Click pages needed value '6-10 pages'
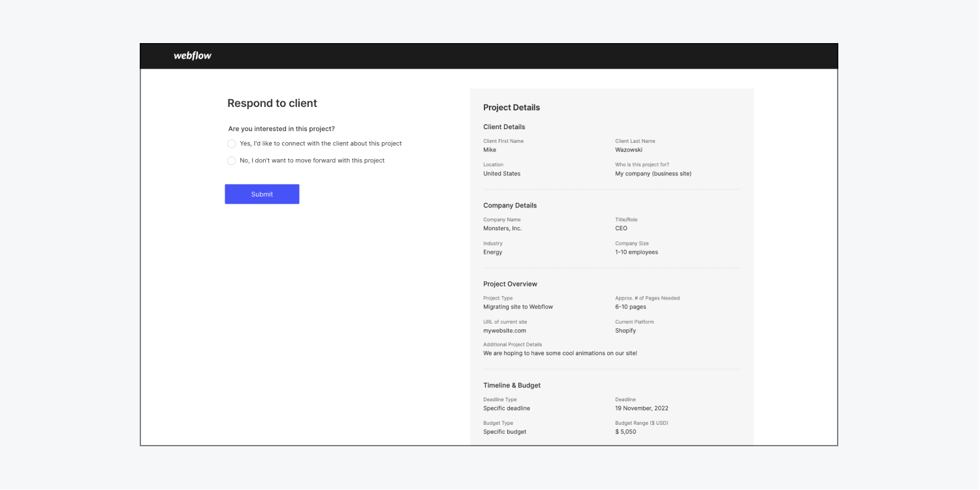This screenshot has width=980, height=490. point(631,307)
